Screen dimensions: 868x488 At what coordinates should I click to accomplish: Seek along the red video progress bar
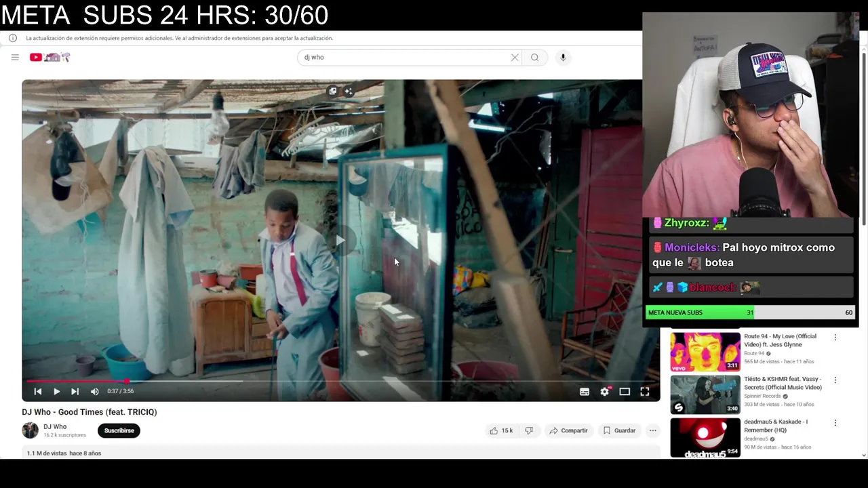pyautogui.click(x=340, y=382)
